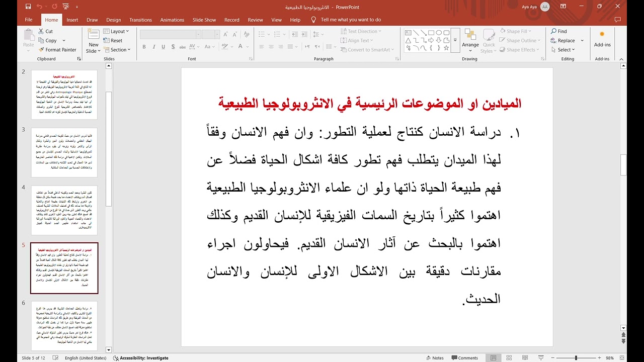
Task: Switch to the Slide Show tab
Action: coord(204,20)
